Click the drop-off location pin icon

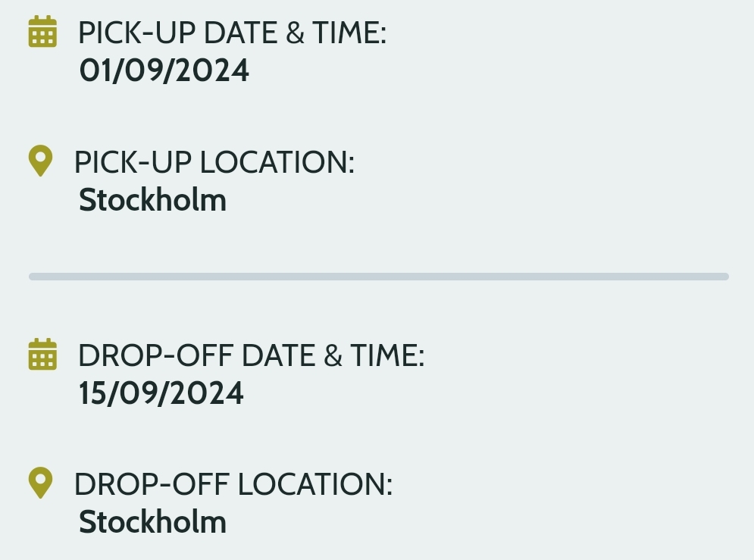tap(40, 483)
